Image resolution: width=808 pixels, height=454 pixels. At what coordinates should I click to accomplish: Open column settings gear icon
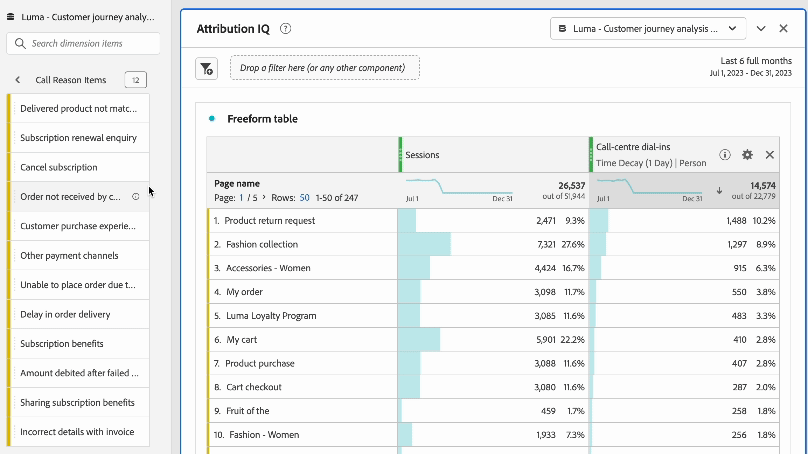pos(747,155)
